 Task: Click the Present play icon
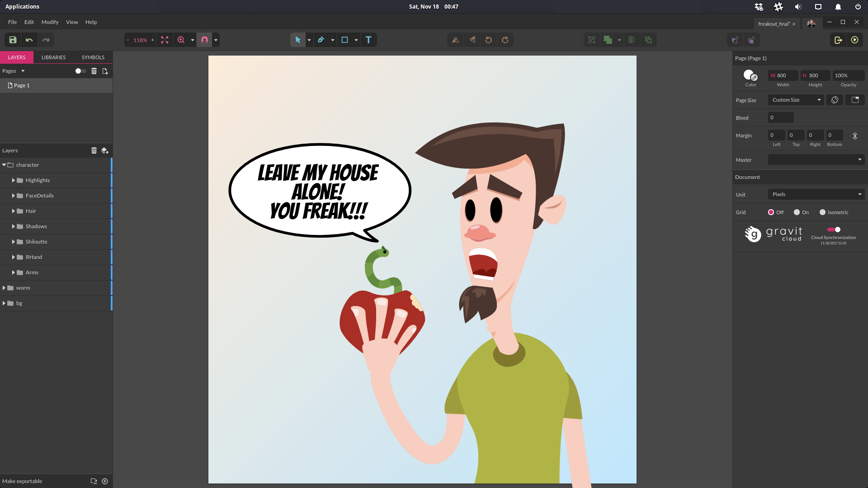click(854, 40)
